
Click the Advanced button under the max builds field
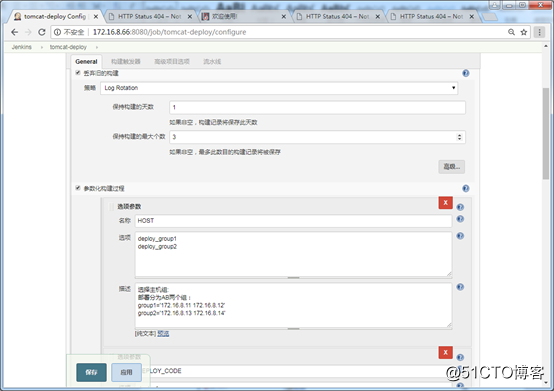coord(452,167)
